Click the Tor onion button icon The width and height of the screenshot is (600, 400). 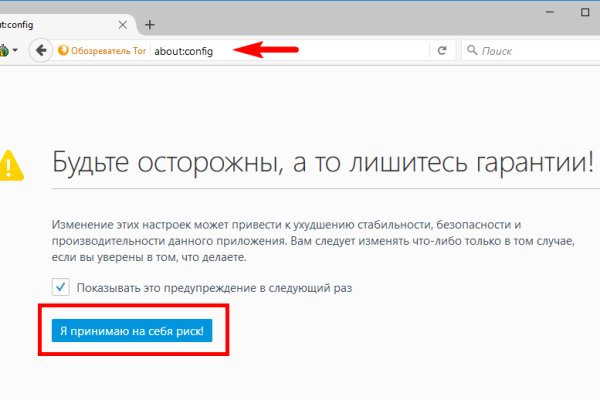click(x=4, y=49)
